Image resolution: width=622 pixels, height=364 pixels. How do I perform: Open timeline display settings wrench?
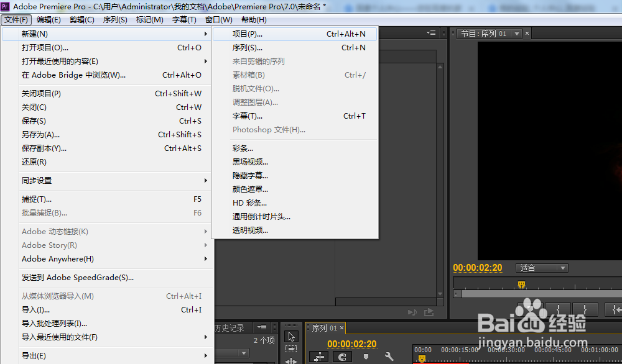coord(389,357)
